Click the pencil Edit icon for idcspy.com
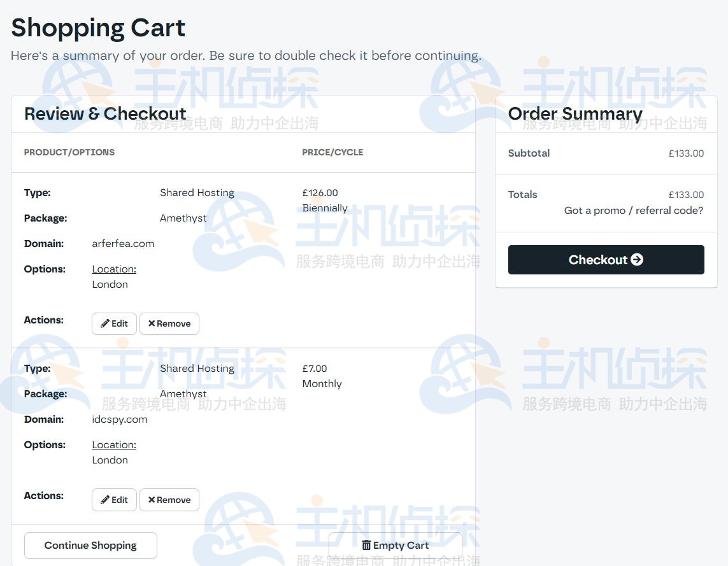 click(x=105, y=500)
